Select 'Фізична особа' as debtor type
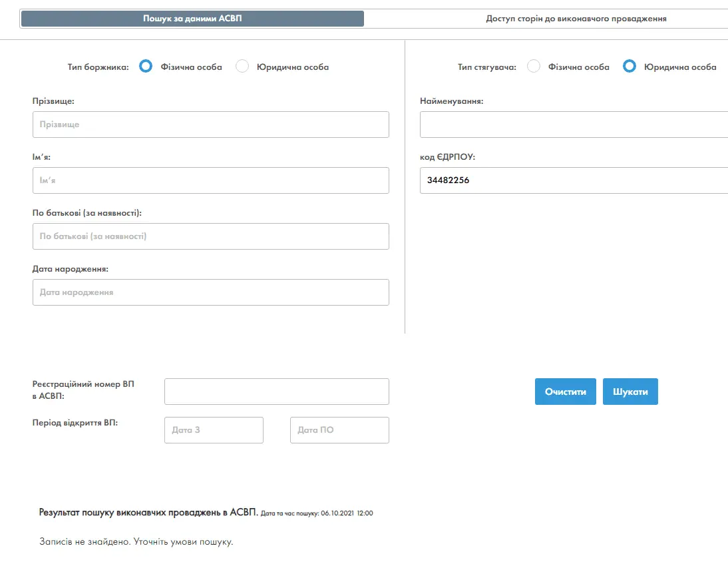Viewport: 728px width, 562px height. 146,67
